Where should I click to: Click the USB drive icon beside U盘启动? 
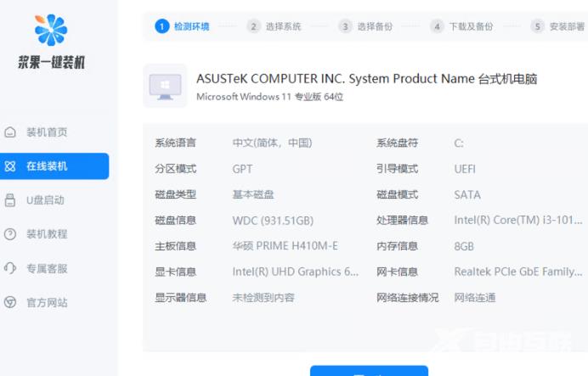pos(10,200)
